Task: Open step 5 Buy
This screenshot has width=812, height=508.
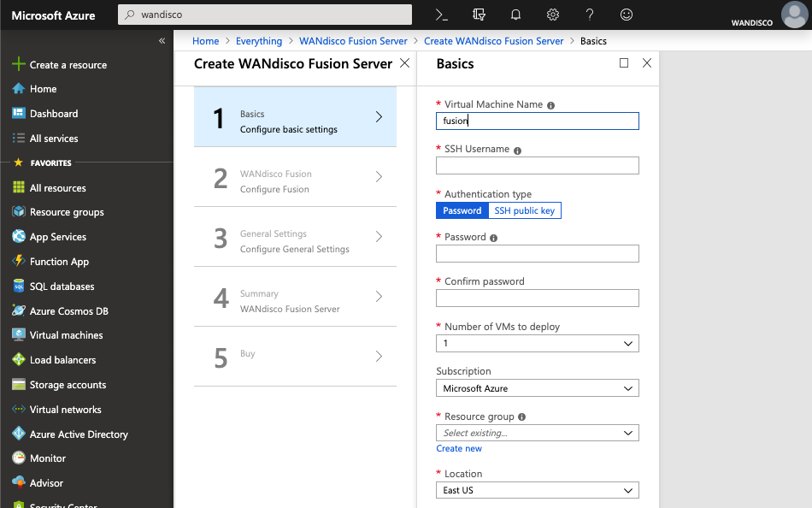Action: click(295, 357)
